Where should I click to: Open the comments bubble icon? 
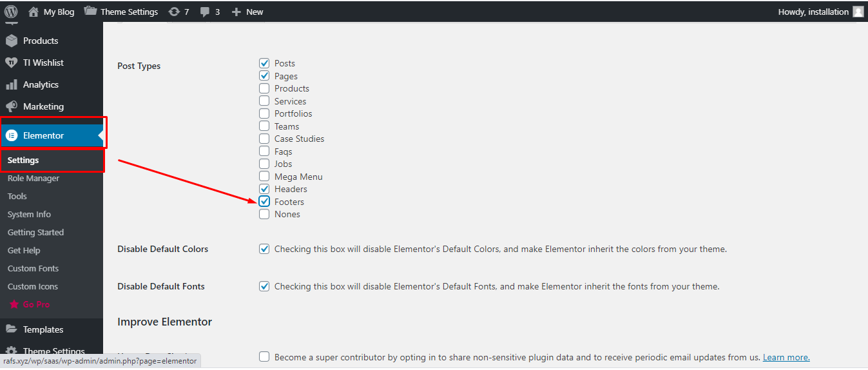click(x=205, y=12)
